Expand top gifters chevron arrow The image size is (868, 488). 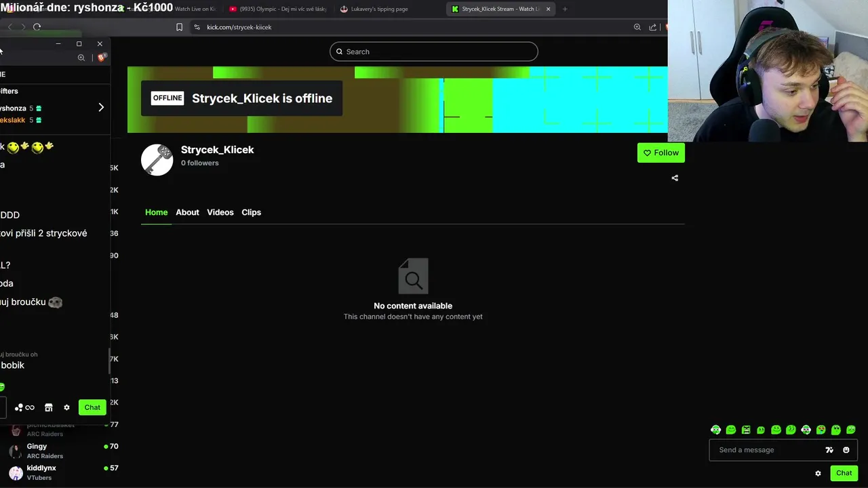coord(101,107)
